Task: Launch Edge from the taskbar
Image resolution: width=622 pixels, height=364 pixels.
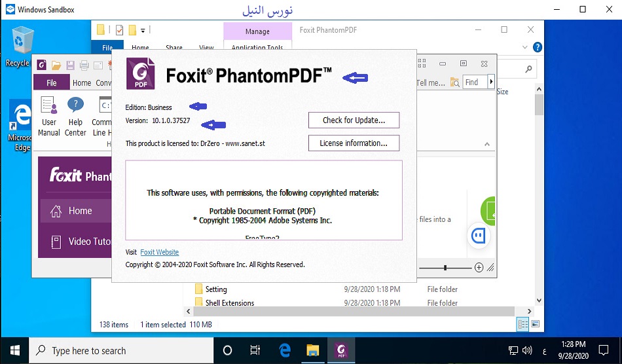Action: (x=284, y=350)
